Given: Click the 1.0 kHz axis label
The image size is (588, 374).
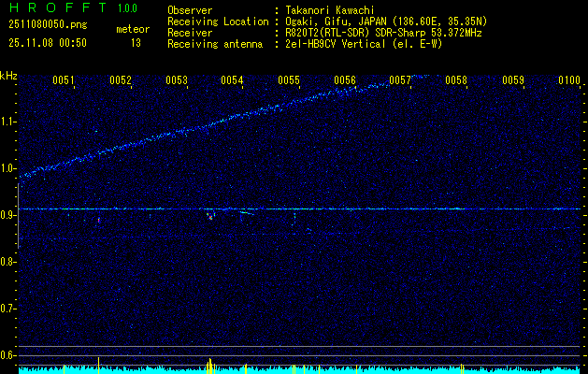Looking at the screenshot, I should 7,169.
